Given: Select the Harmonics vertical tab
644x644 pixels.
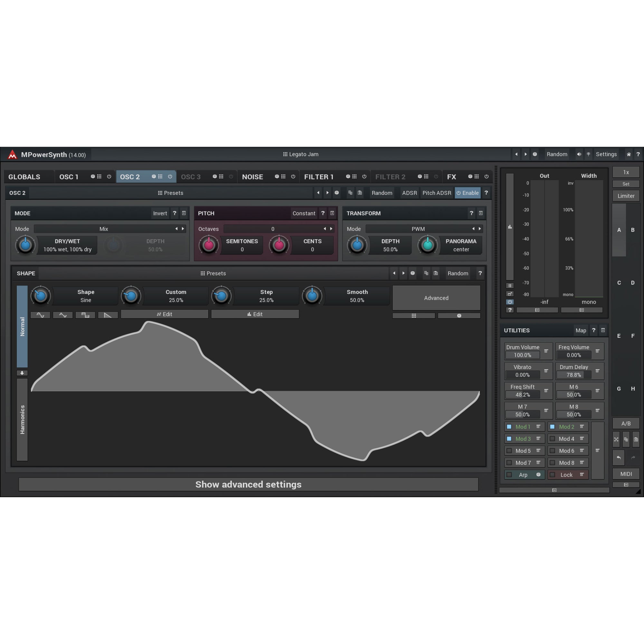Looking at the screenshot, I should pos(22,420).
